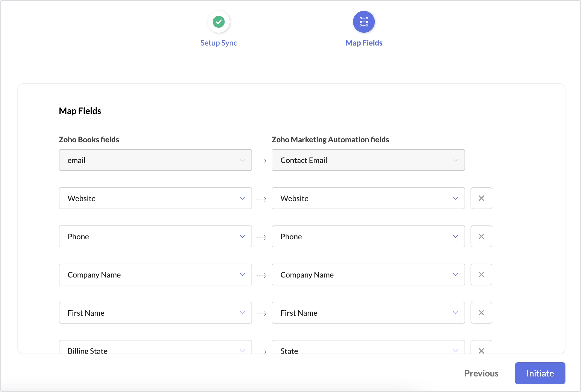Open the First Name Zoho Books dropdown
The height and width of the screenshot is (392, 581).
155,313
